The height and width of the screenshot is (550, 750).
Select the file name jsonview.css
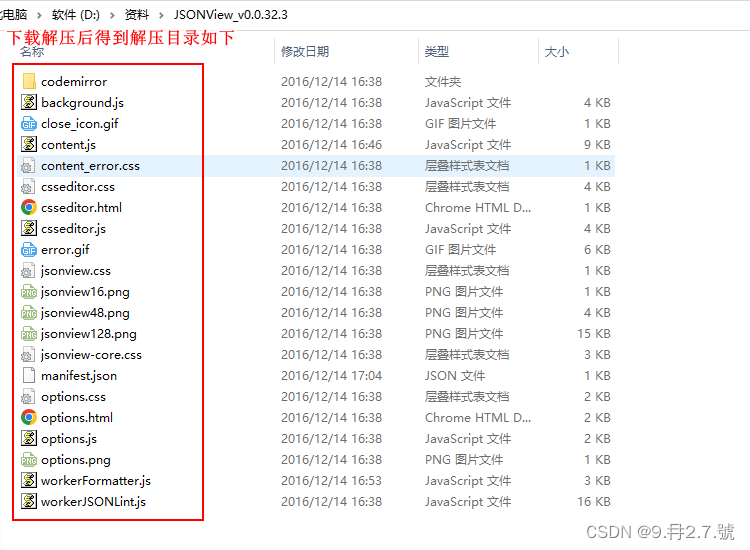76,271
